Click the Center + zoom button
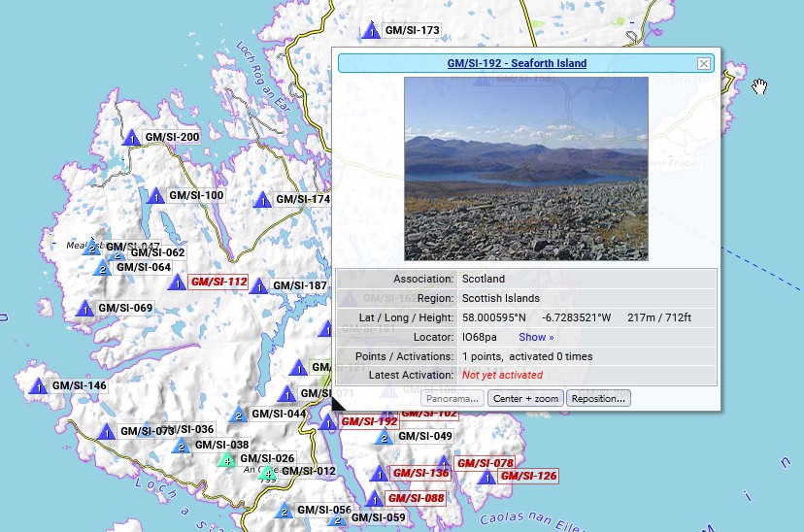The width and height of the screenshot is (804, 532). [x=525, y=399]
